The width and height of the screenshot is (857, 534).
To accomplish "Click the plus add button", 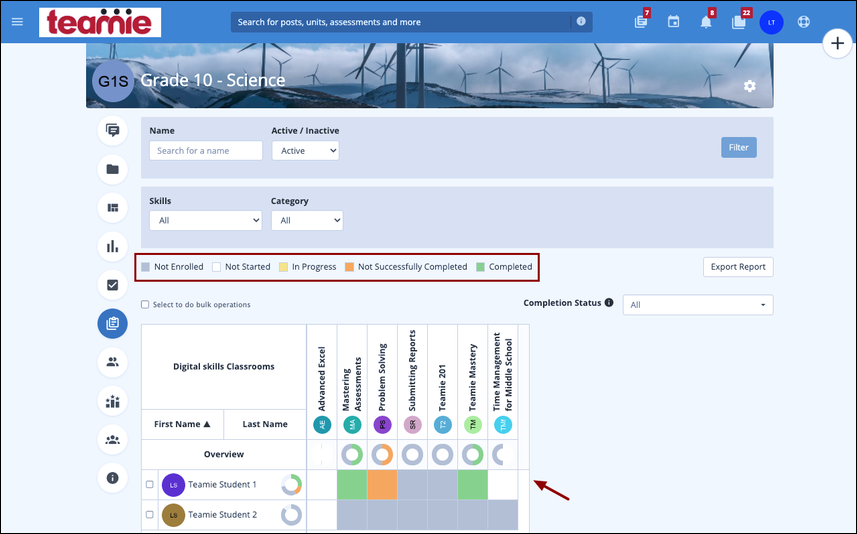I will point(837,43).
